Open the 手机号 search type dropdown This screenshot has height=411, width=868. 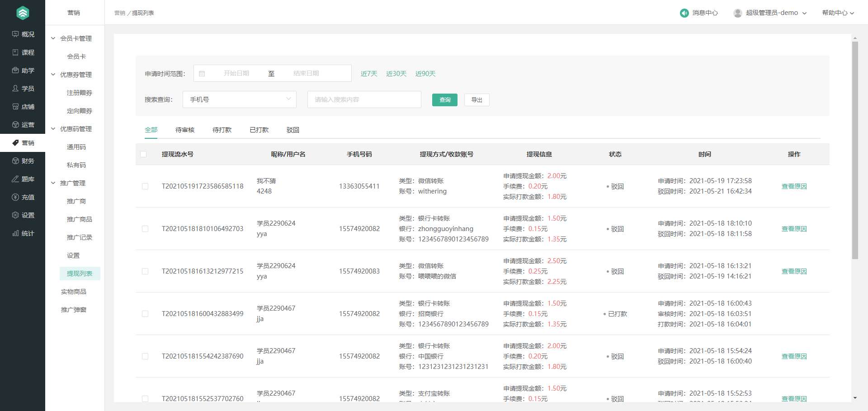tap(240, 99)
